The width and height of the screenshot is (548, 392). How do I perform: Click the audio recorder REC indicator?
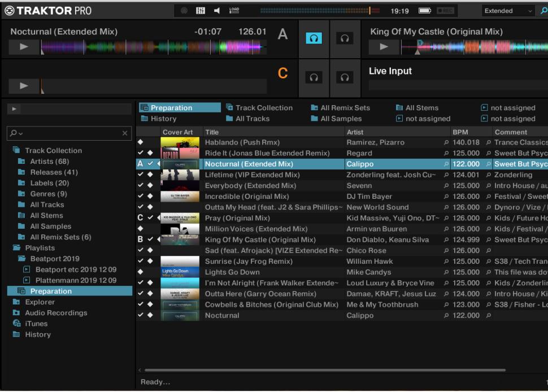coord(445,11)
